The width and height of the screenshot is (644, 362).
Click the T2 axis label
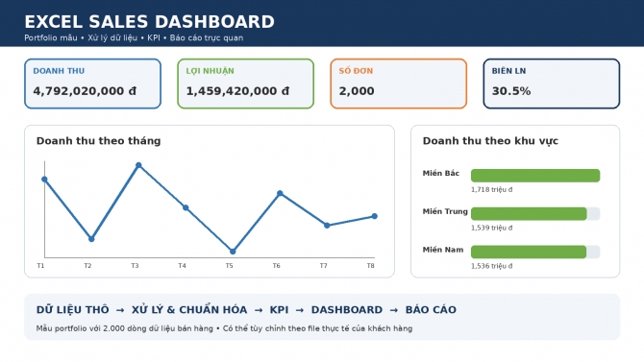coord(87,266)
